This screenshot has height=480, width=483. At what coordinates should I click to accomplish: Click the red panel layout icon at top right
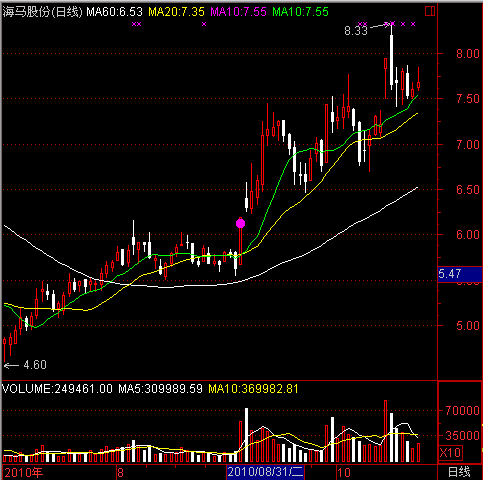click(430, 11)
